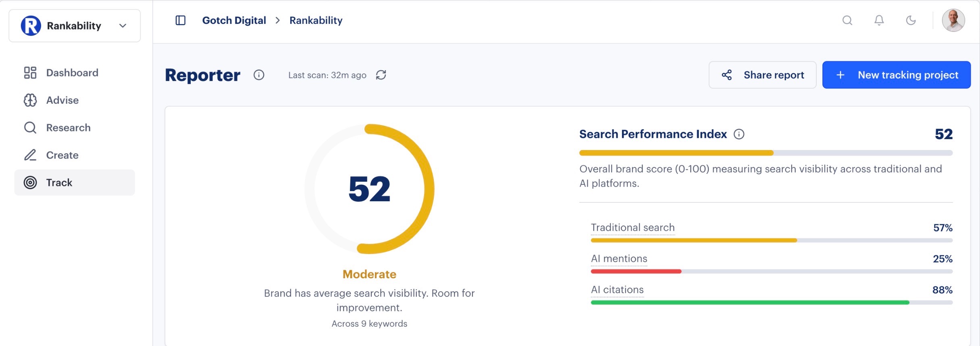980x346 pixels.
Task: Click the AI citations label
Action: click(617, 290)
